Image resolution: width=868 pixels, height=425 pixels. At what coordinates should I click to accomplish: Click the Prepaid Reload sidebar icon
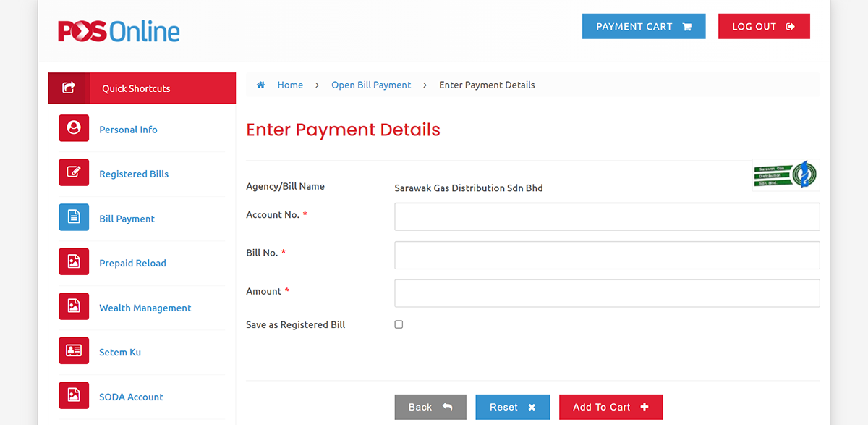(x=74, y=261)
